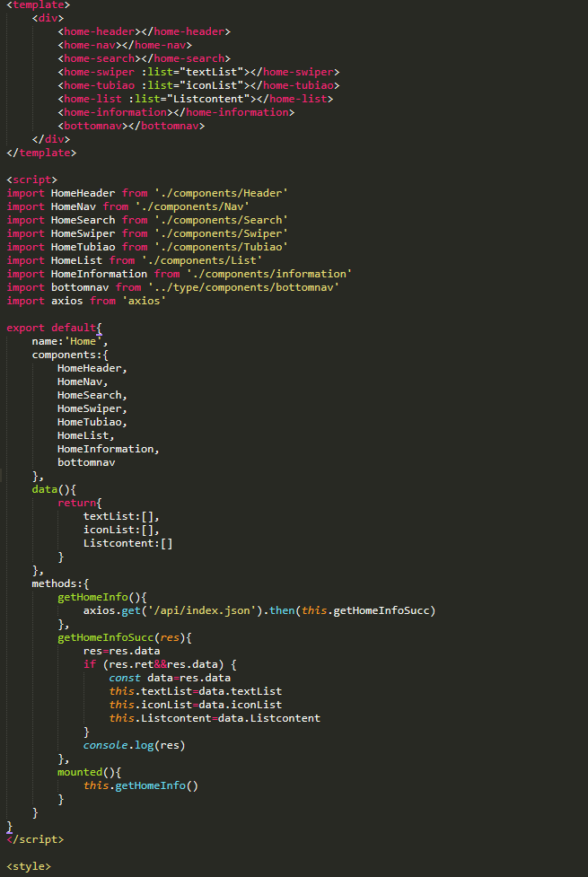Image resolution: width=588 pixels, height=877 pixels.
Task: Click the opening <home-information> tag
Action: click(x=115, y=112)
